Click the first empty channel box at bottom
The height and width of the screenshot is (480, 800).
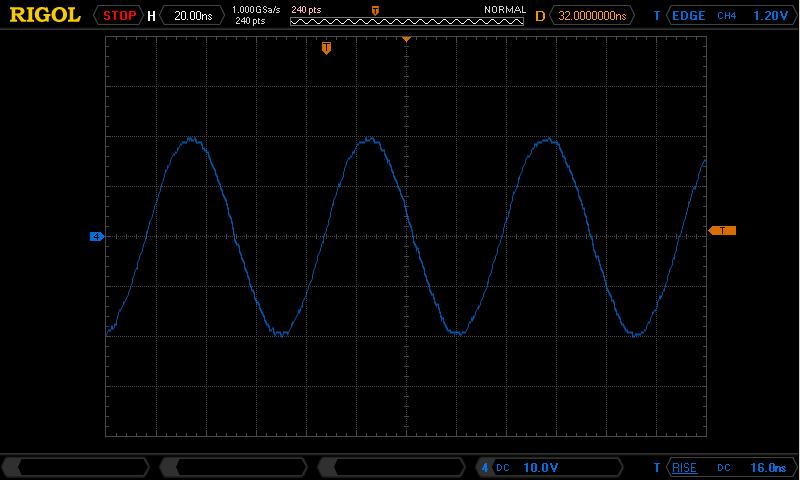coord(76,467)
